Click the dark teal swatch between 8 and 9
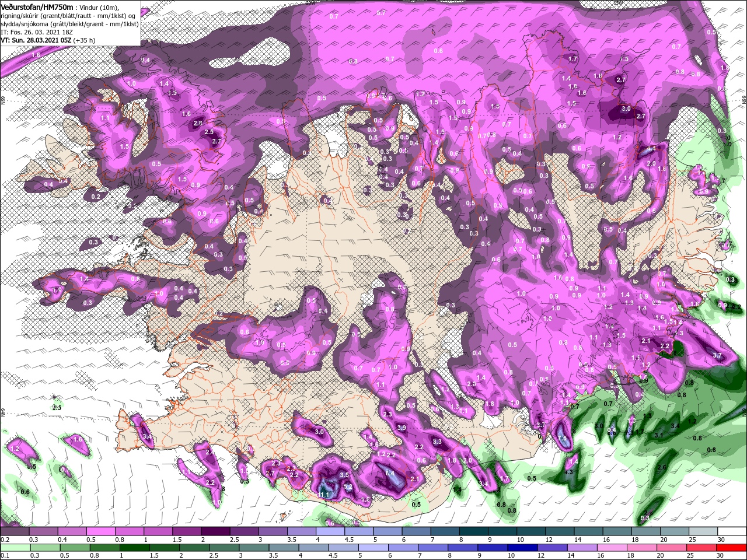Screen dimensions: 747x560 (474, 532)
